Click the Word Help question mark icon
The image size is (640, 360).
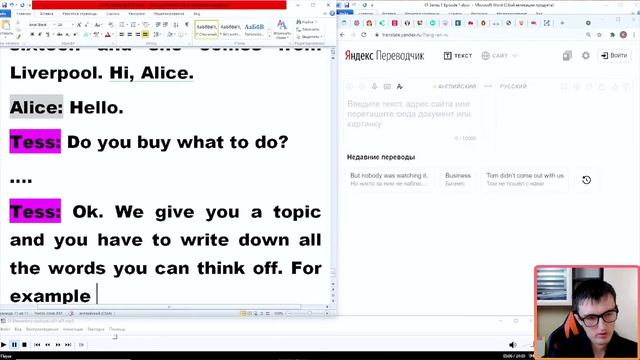(x=332, y=13)
